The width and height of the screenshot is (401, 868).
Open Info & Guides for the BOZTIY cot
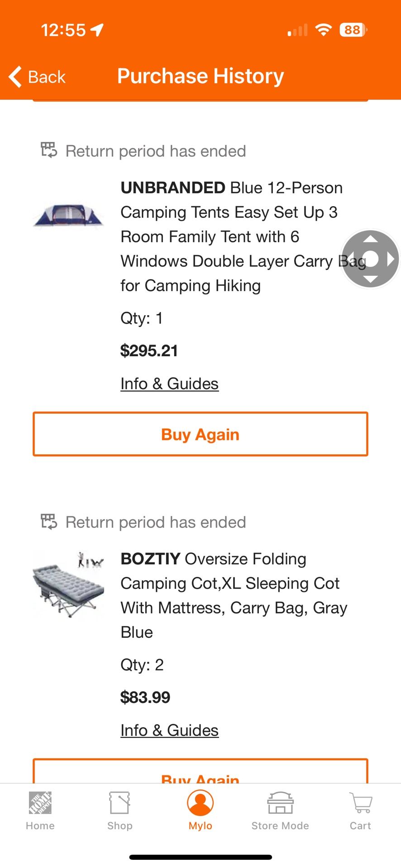click(169, 731)
